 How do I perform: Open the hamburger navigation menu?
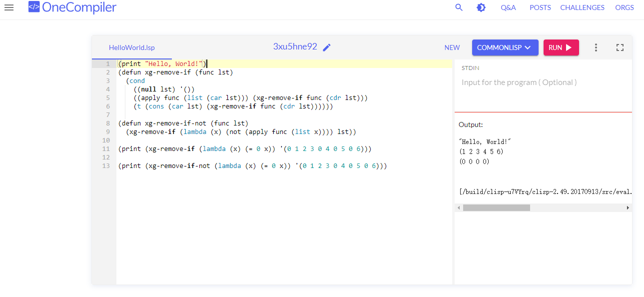[x=9, y=7]
